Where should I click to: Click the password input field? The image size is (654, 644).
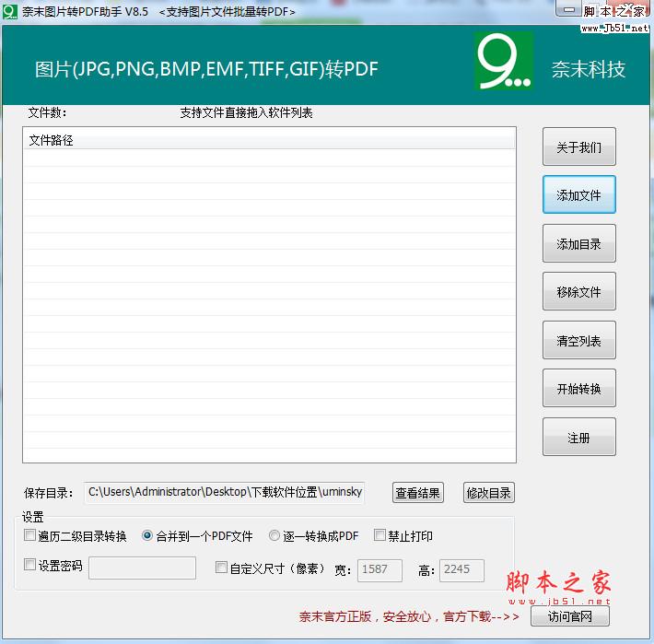(x=142, y=568)
